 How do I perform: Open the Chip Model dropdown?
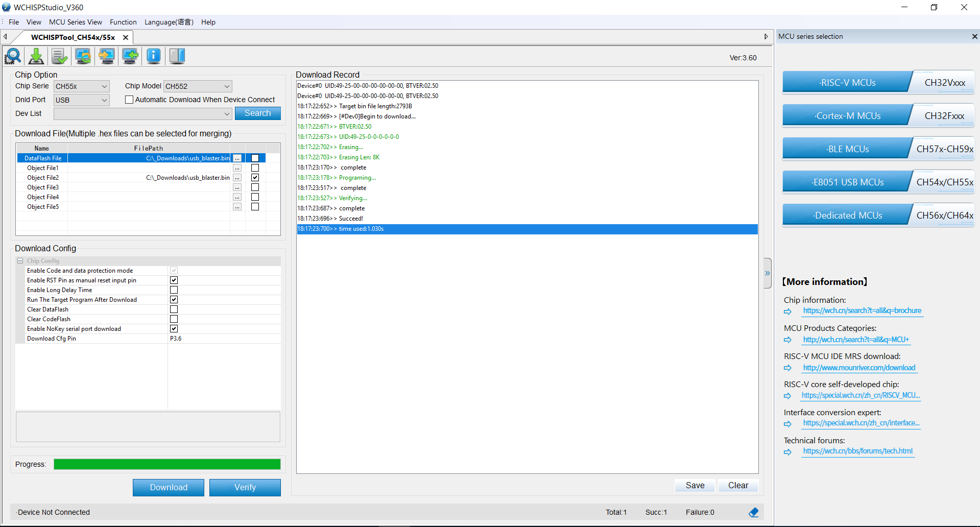pyautogui.click(x=198, y=86)
